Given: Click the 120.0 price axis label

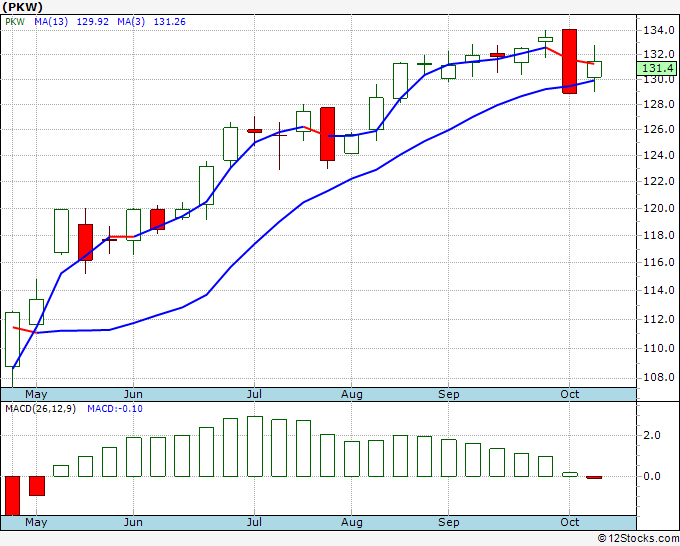Looking at the screenshot, I should point(658,208).
